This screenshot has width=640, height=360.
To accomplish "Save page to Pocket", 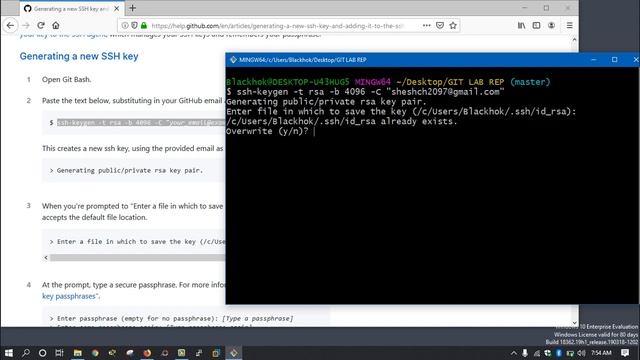I will tap(440, 25).
